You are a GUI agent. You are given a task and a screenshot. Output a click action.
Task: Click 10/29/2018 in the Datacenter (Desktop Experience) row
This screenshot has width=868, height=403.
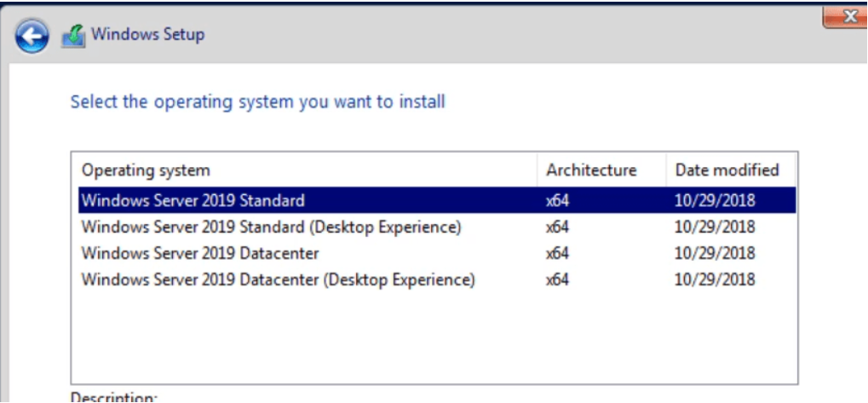pos(715,279)
